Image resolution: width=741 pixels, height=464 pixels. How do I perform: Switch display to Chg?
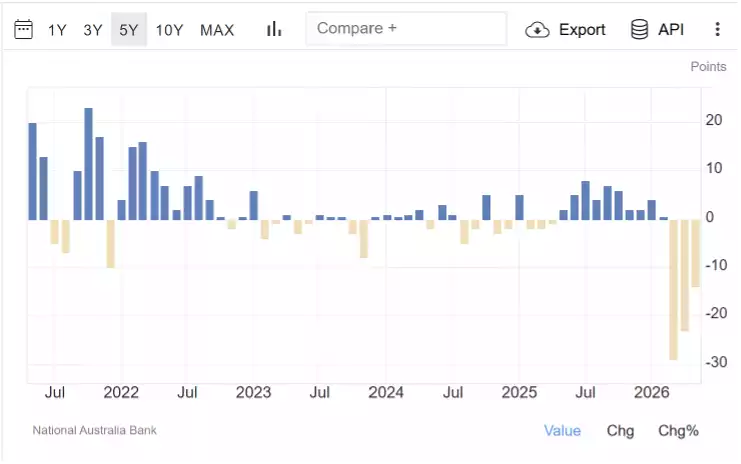[620, 430]
